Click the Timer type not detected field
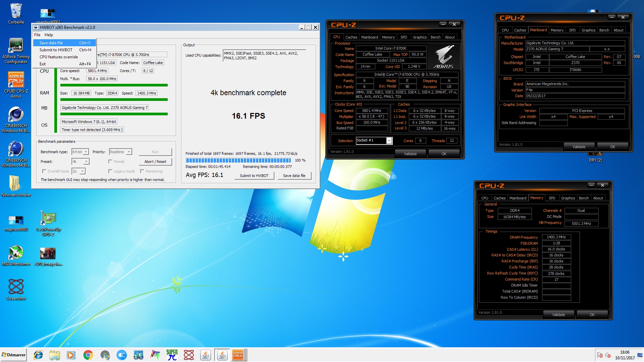This screenshot has height=362, width=644. 92,130
